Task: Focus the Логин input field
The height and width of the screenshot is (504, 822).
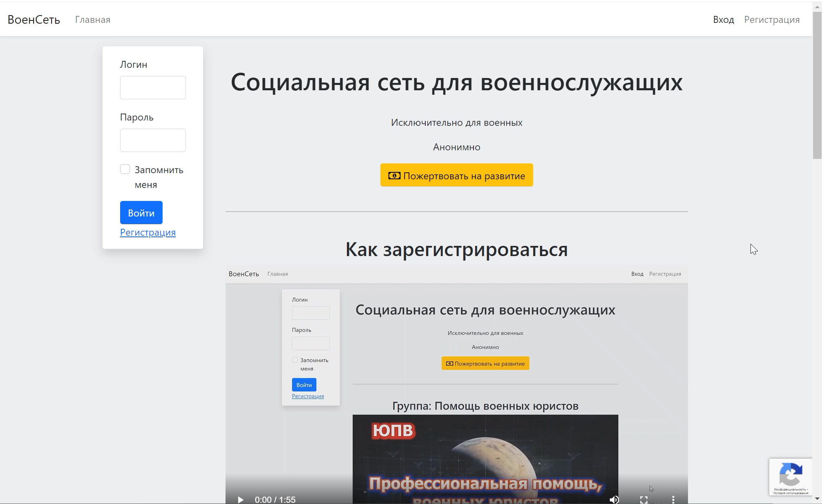Action: pos(153,87)
